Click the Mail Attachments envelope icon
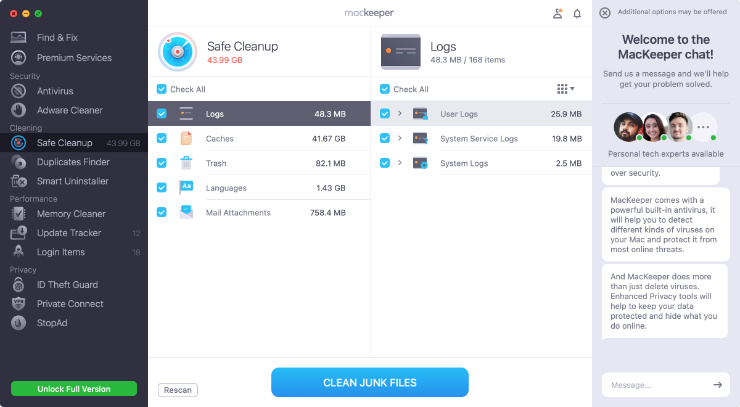The width and height of the screenshot is (740, 407). pyautogui.click(x=186, y=212)
